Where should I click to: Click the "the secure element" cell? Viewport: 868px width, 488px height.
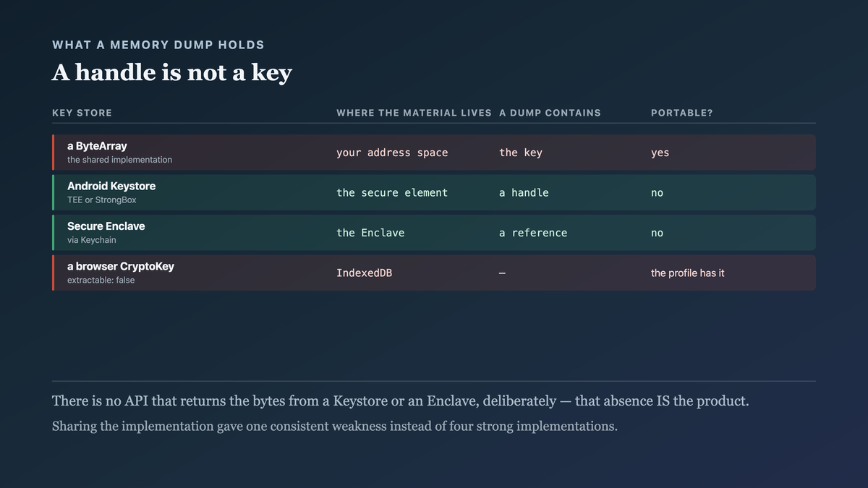tap(392, 193)
